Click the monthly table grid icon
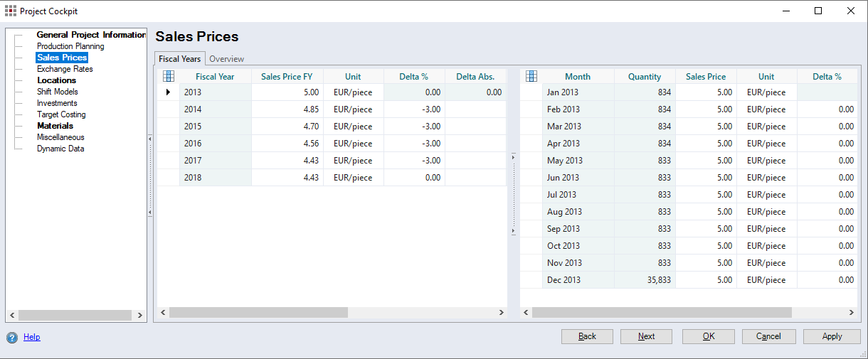The image size is (868, 359). click(531, 76)
